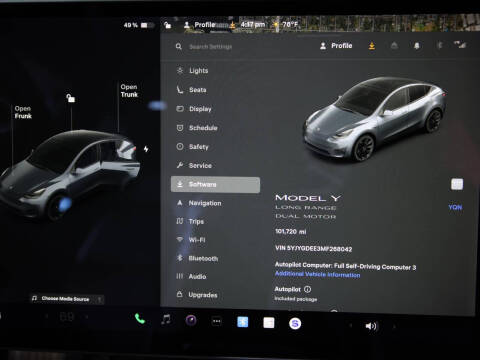Screen dimensions: 480x360
Task: Open the all-apps three-dots launcher
Action: point(217,321)
